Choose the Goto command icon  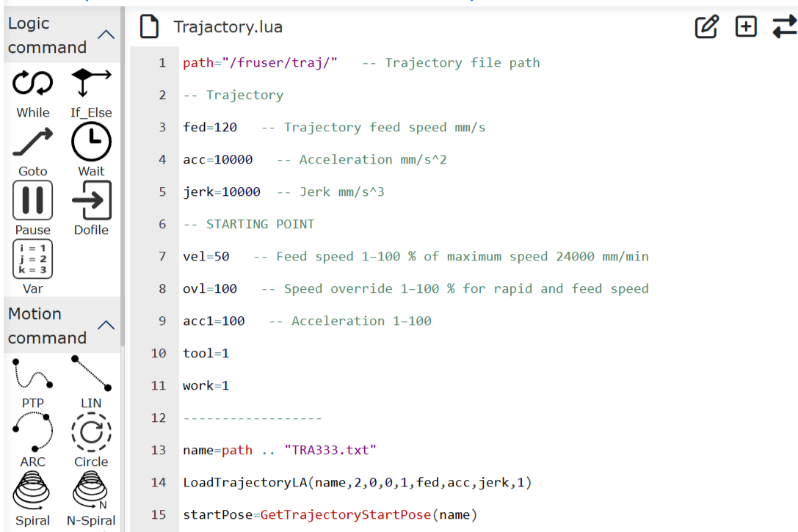[x=33, y=142]
